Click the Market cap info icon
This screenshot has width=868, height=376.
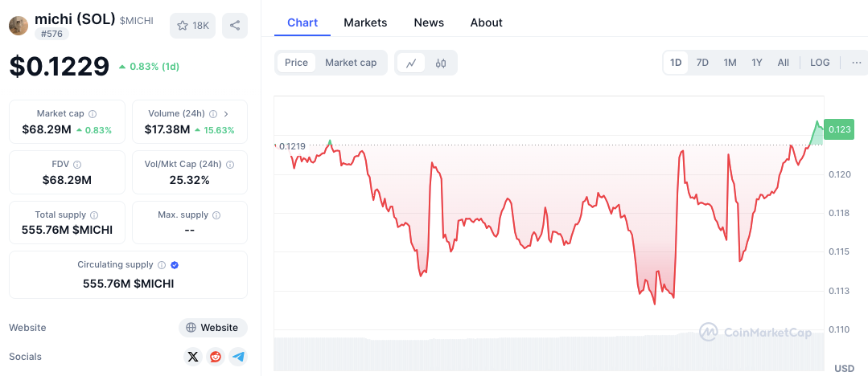pyautogui.click(x=93, y=114)
